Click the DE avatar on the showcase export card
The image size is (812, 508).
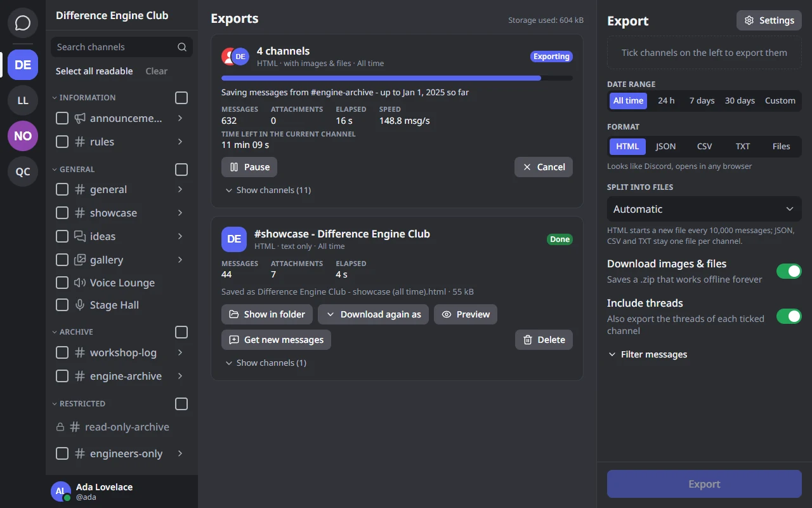[234, 239]
